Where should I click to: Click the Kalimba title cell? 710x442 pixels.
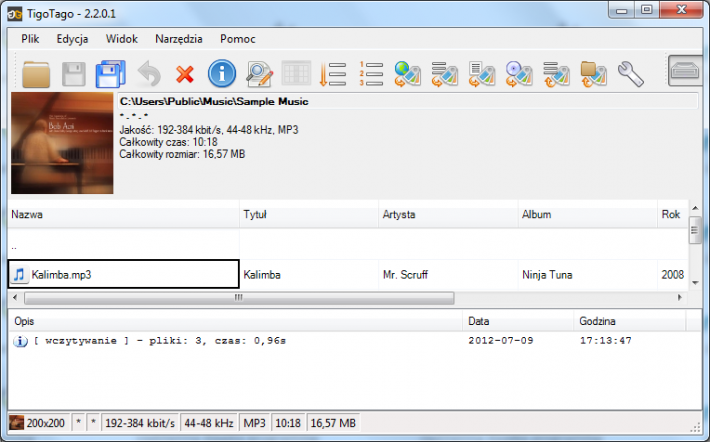(309, 274)
